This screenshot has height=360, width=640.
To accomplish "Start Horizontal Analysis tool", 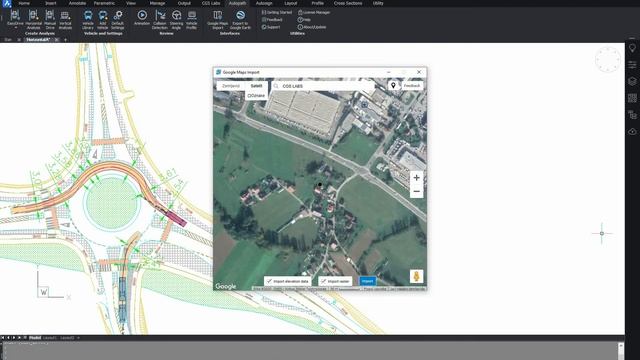I will (33, 19).
